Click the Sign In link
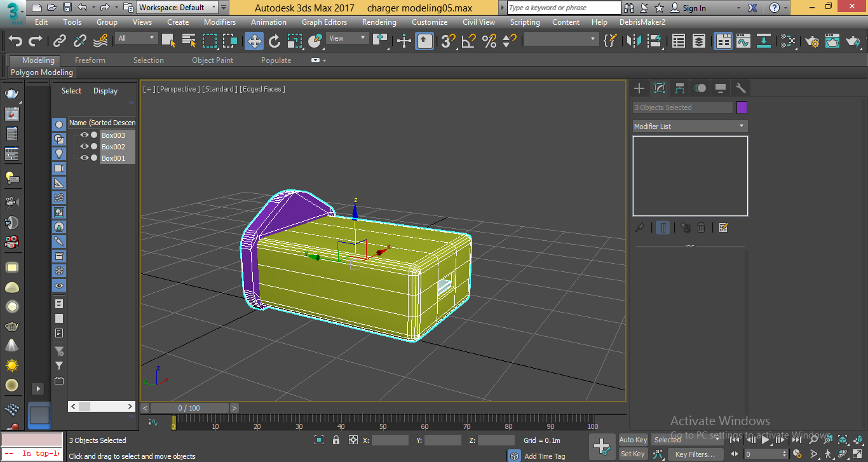This screenshot has width=868, height=462. coord(694,8)
